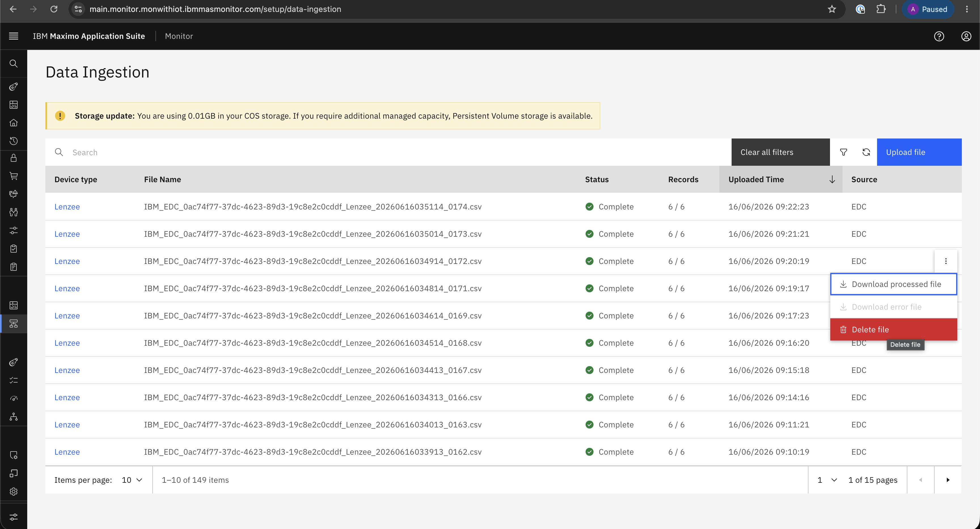Click the Source column header
The height and width of the screenshot is (529, 980).
(x=864, y=179)
